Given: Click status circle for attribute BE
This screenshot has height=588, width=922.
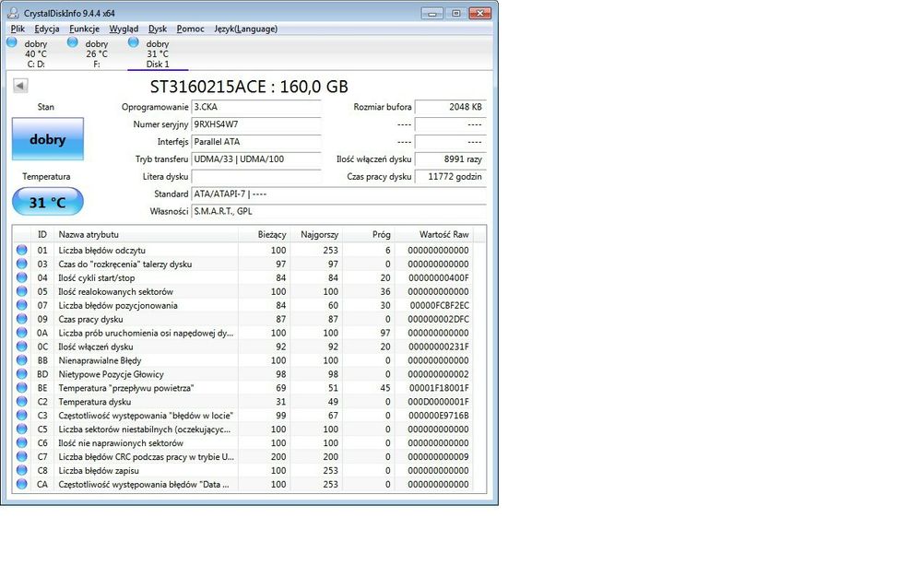Looking at the screenshot, I should [22, 387].
